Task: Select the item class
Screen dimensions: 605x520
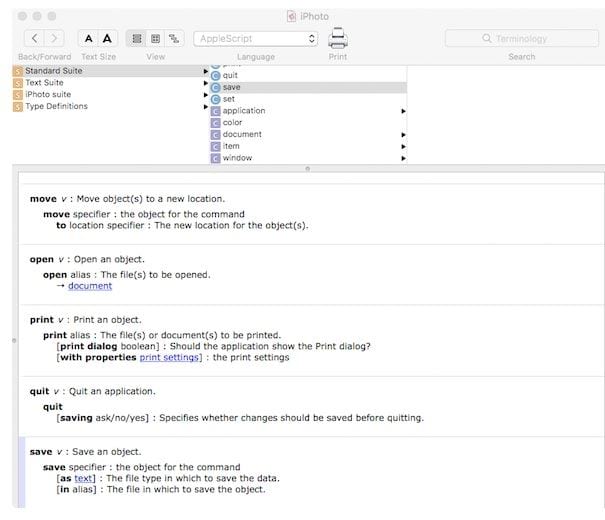Action: point(308,146)
